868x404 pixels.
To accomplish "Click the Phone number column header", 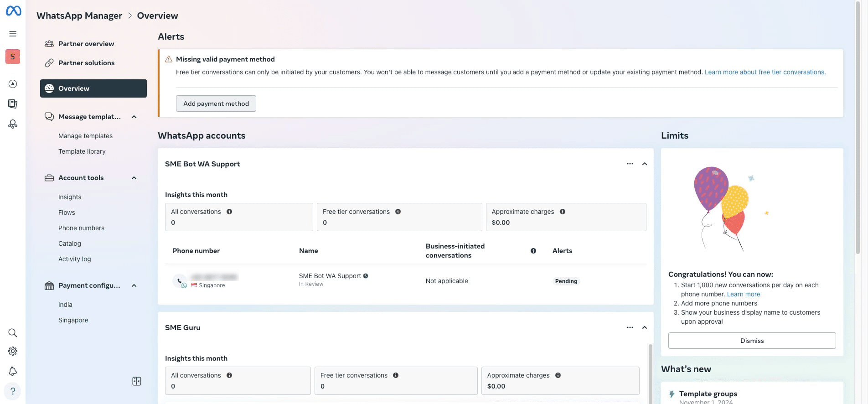I will [x=196, y=251].
